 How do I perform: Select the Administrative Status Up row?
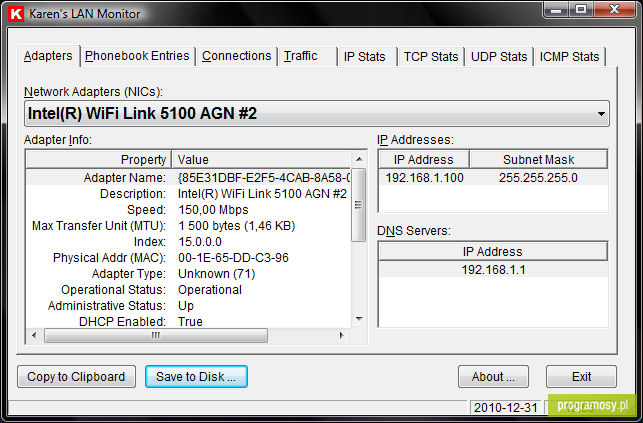189,305
